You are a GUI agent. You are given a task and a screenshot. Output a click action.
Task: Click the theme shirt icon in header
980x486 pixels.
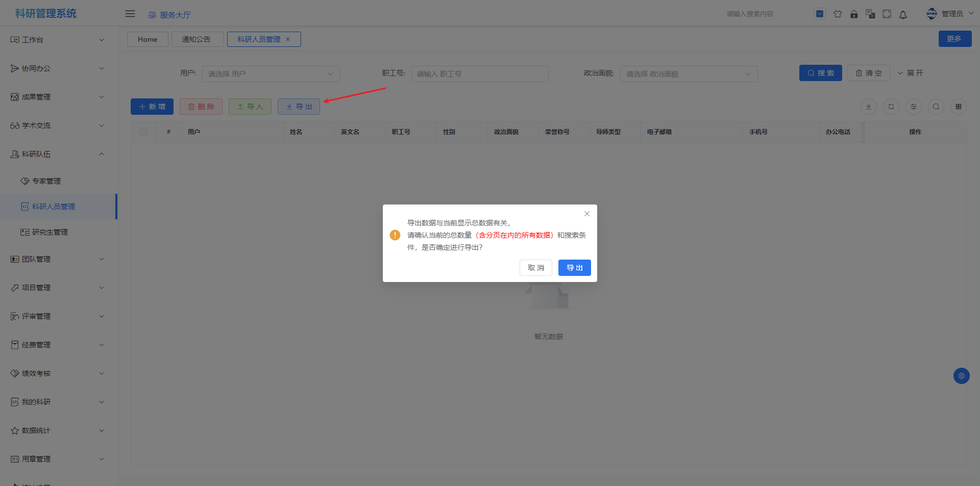(838, 14)
